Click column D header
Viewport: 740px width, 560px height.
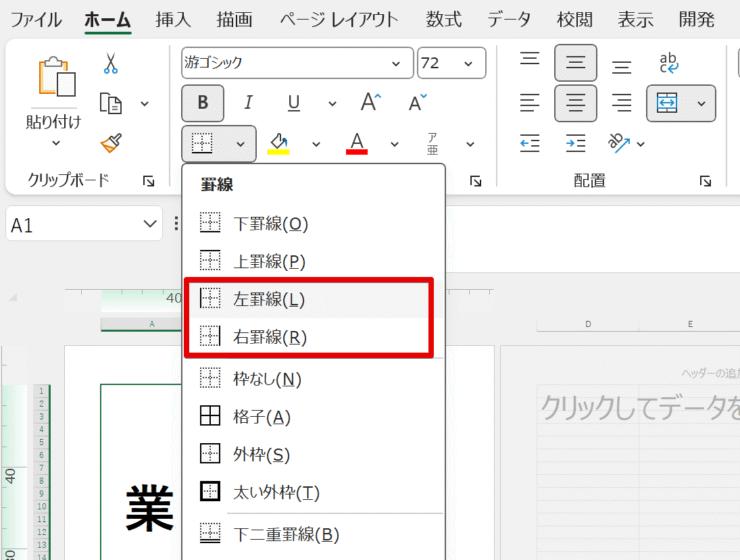pyautogui.click(x=588, y=324)
